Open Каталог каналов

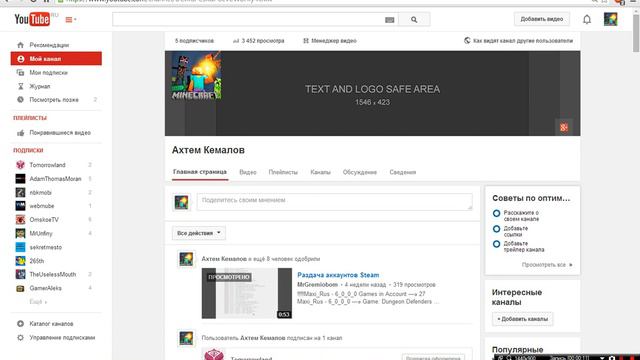point(51,324)
